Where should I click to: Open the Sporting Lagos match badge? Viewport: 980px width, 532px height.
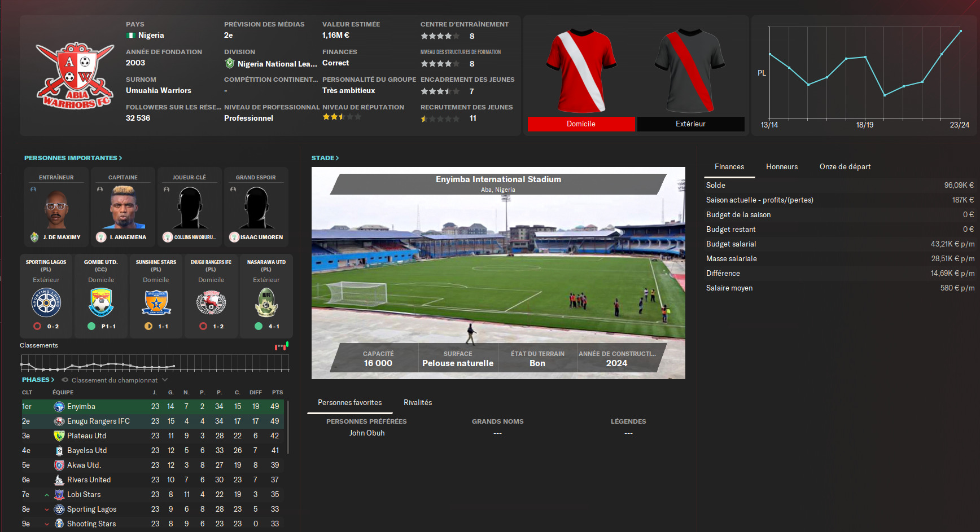tap(46, 302)
